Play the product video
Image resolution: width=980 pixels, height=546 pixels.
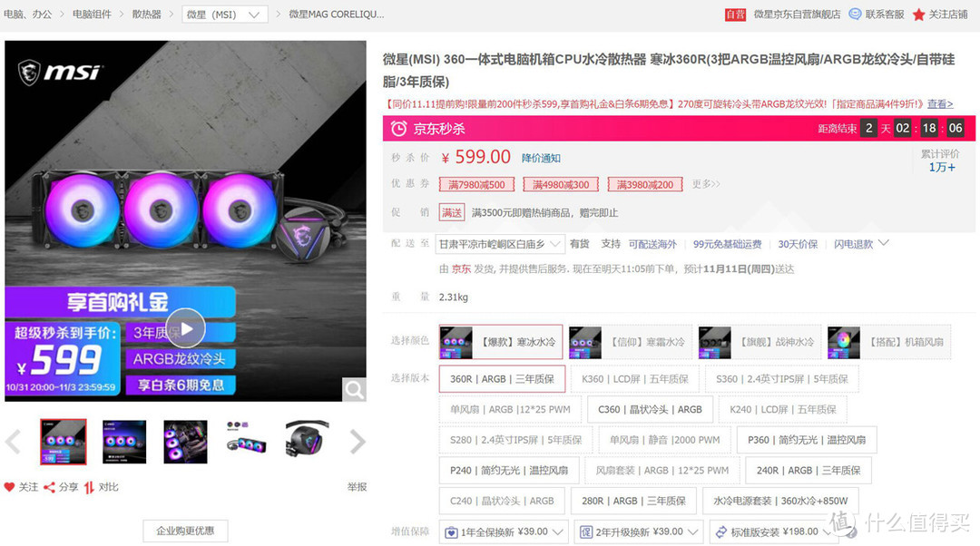coord(186,328)
